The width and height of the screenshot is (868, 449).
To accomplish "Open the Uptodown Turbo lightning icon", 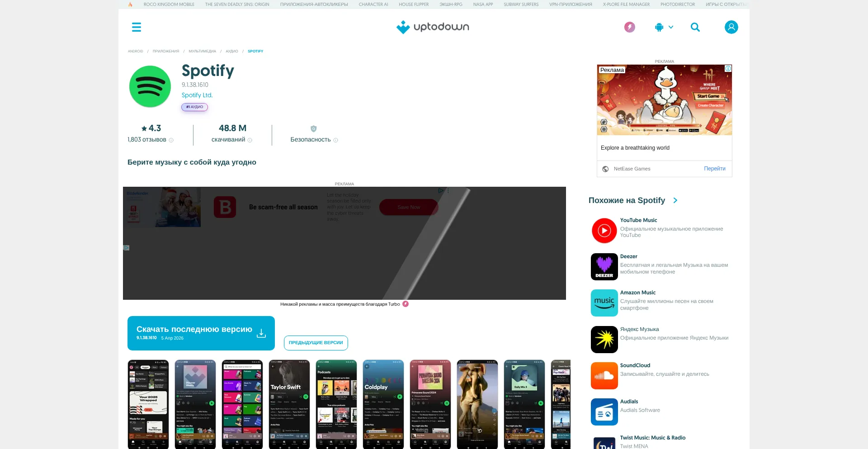I will click(629, 27).
